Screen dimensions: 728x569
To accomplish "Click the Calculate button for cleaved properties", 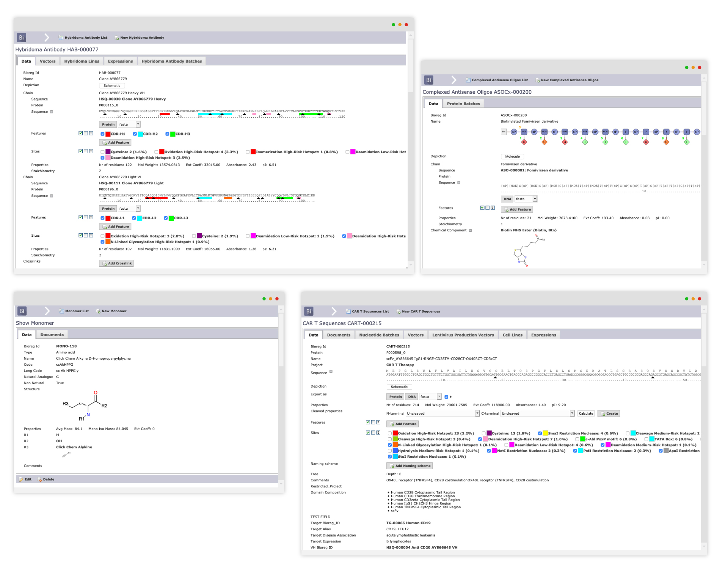I will [586, 413].
